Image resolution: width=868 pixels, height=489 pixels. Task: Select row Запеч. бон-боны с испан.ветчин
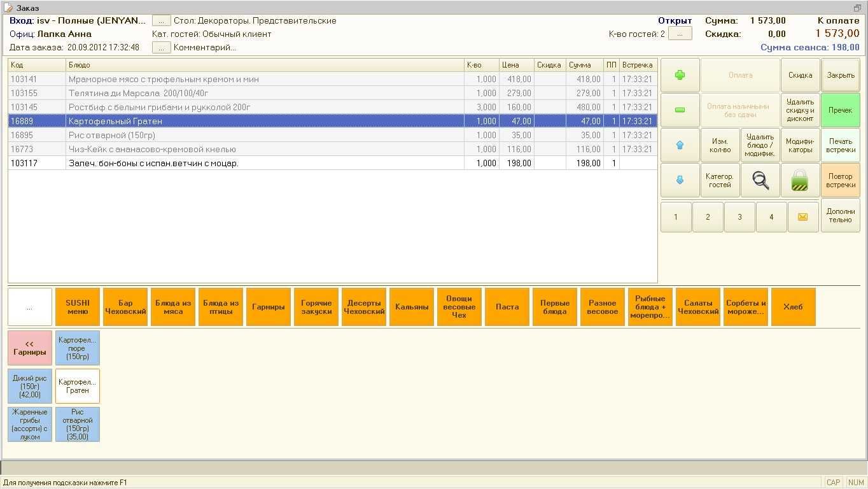332,163
